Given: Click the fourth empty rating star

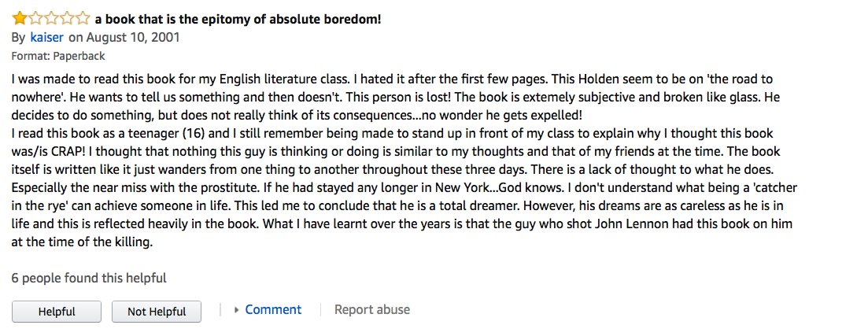Looking at the screenshot, I should [x=67, y=19].
